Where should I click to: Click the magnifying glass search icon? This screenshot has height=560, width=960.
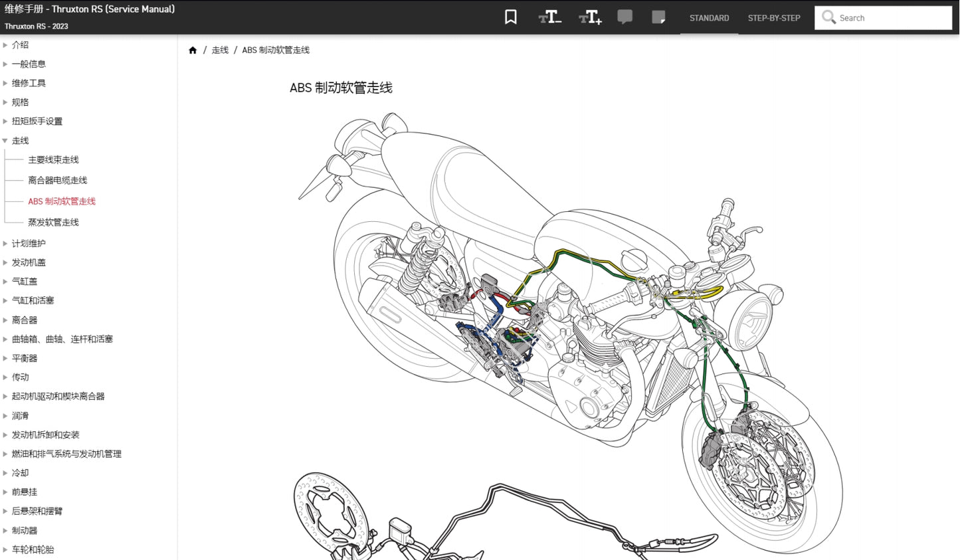click(x=828, y=17)
